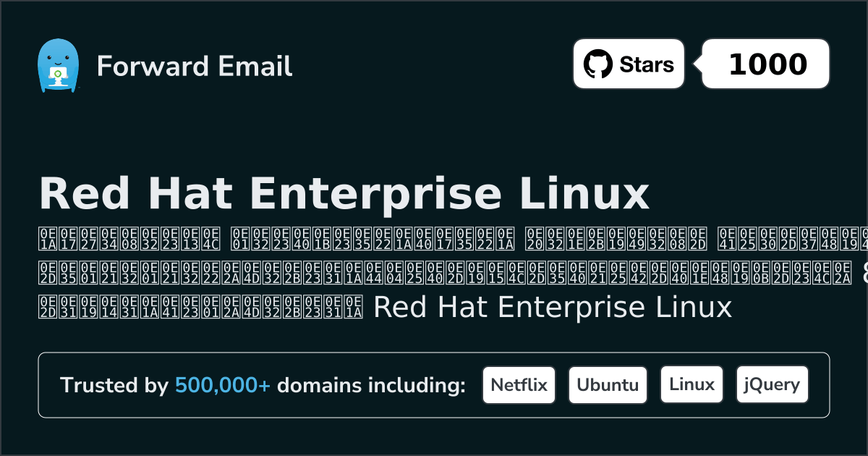868x456 pixels.
Task: Click the Red Hat Enterprise Linux main heading
Action: (x=344, y=193)
